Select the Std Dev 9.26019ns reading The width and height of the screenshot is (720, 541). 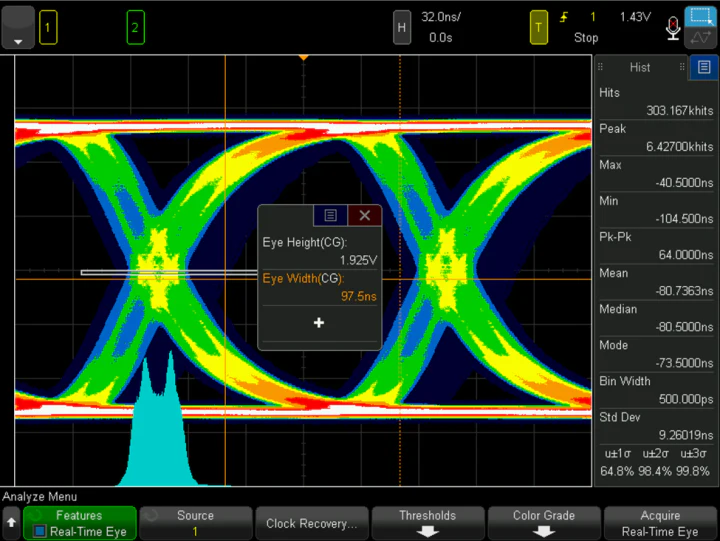click(656, 426)
